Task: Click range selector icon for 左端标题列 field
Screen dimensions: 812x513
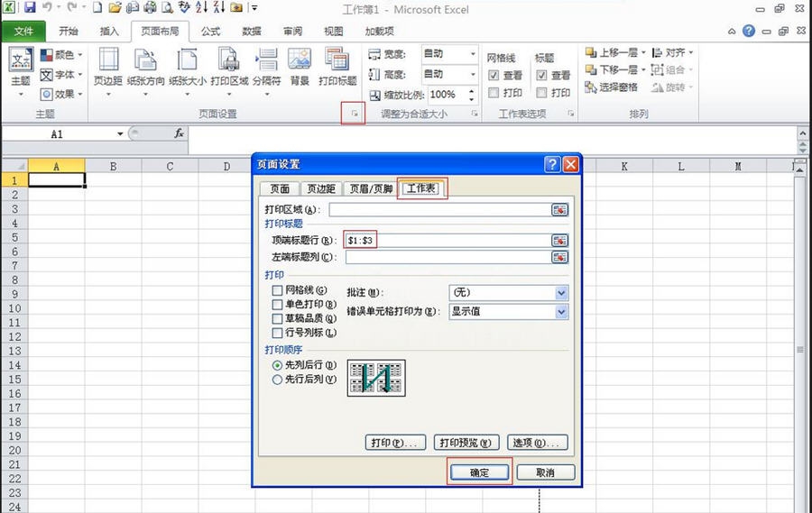Action: (x=559, y=257)
